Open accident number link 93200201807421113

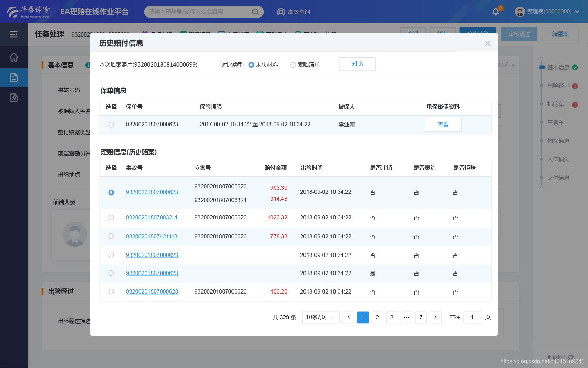pyautogui.click(x=152, y=237)
